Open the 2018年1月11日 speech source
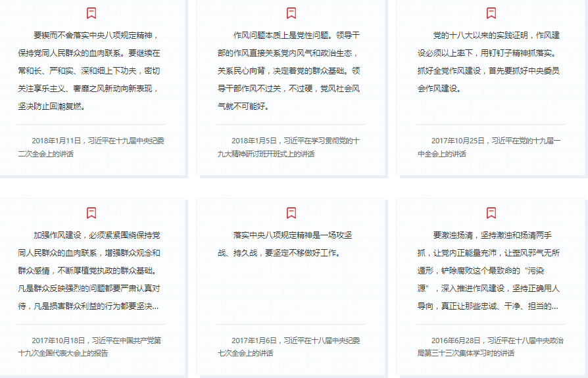Viewport: 588px width, 378px height. pos(91,147)
